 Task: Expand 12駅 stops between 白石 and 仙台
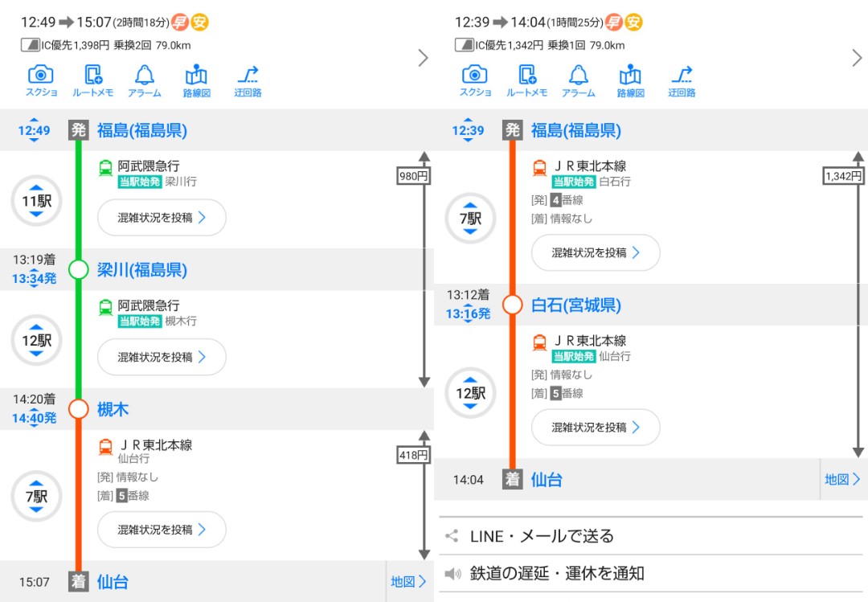pyautogui.click(x=470, y=393)
